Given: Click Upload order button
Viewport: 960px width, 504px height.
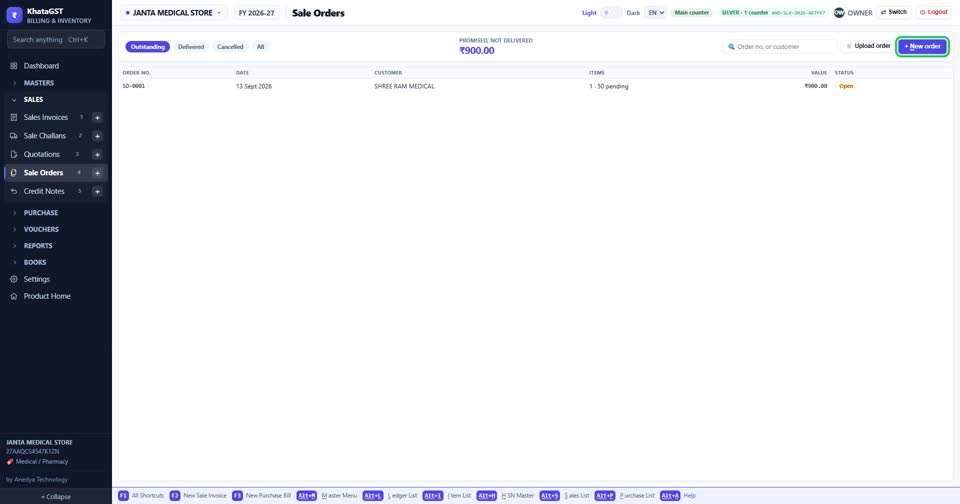Looking at the screenshot, I should point(868,46).
